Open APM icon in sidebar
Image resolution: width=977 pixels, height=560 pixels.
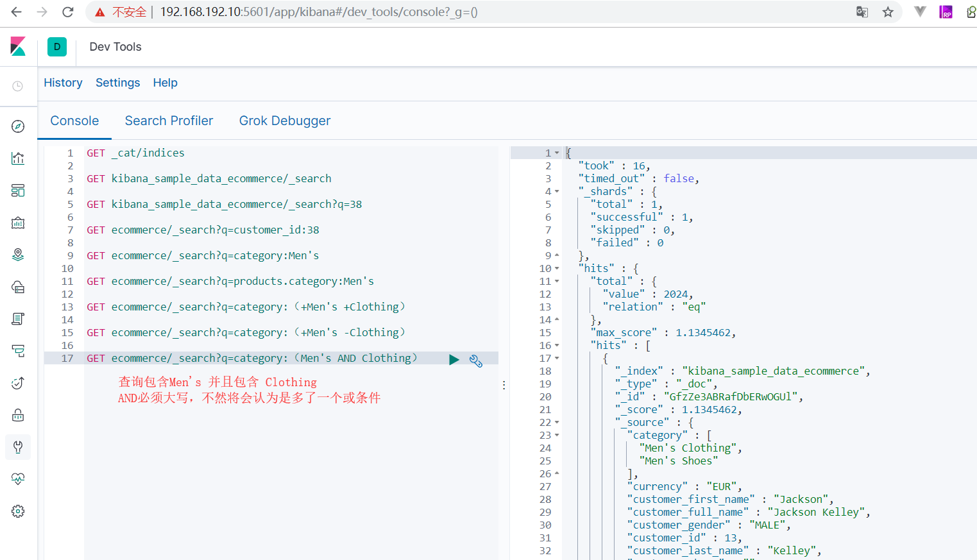(x=18, y=383)
